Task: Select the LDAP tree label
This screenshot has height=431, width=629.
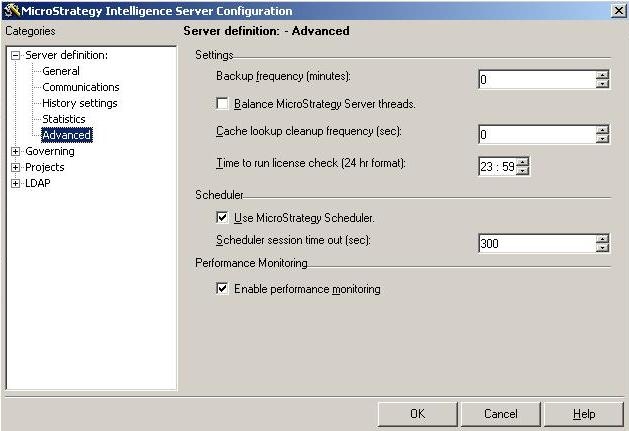Action: click(x=38, y=183)
